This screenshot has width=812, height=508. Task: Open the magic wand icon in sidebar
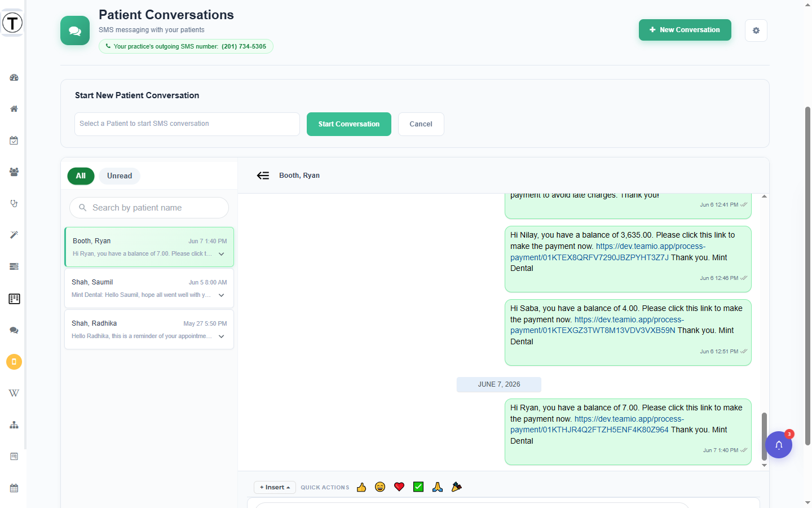[14, 235]
